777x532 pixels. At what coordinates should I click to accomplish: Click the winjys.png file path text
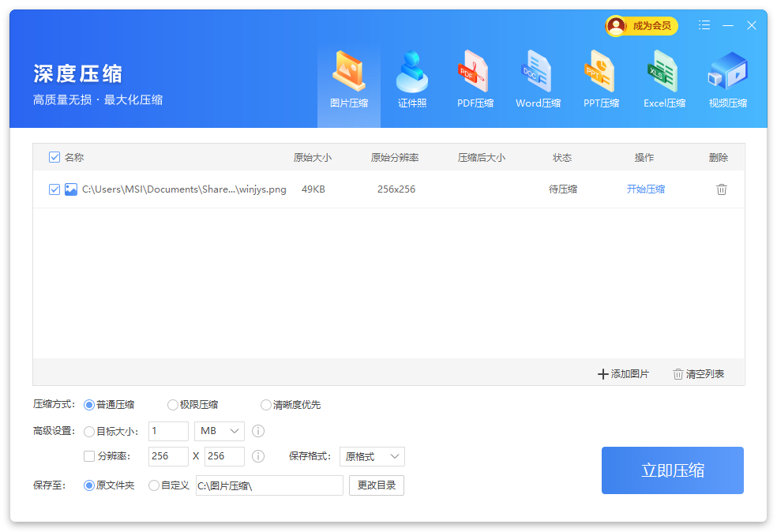pyautogui.click(x=184, y=189)
